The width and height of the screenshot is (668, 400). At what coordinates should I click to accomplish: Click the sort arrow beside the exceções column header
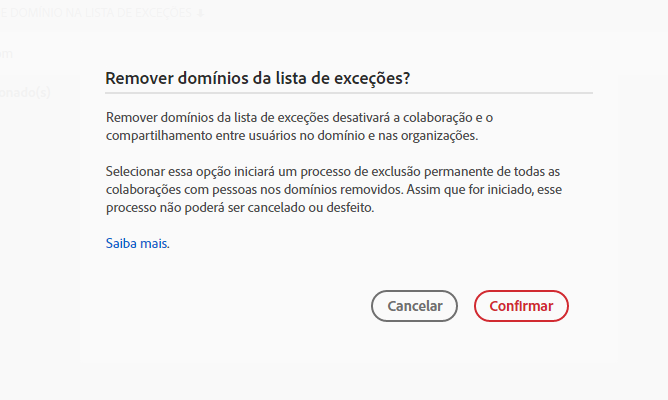[200, 12]
